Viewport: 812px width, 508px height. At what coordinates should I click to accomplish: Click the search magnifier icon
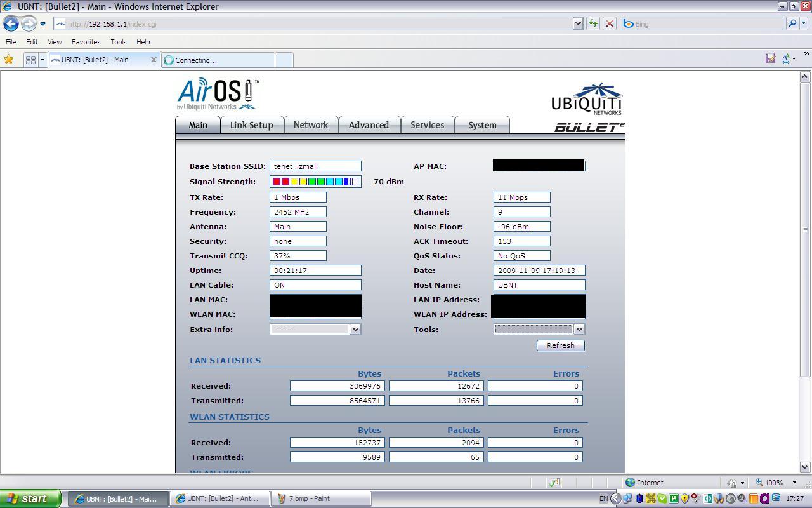click(792, 24)
